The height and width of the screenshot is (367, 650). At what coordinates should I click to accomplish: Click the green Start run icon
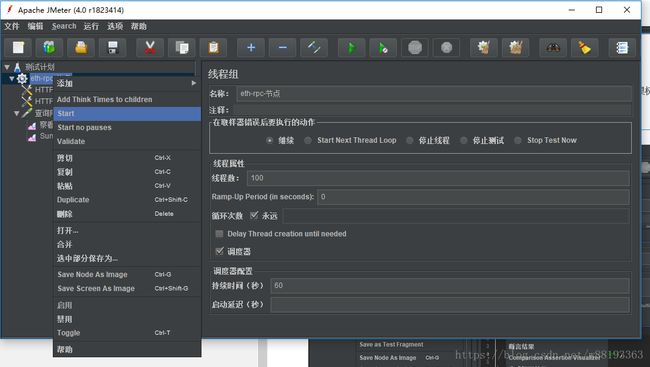(352, 48)
